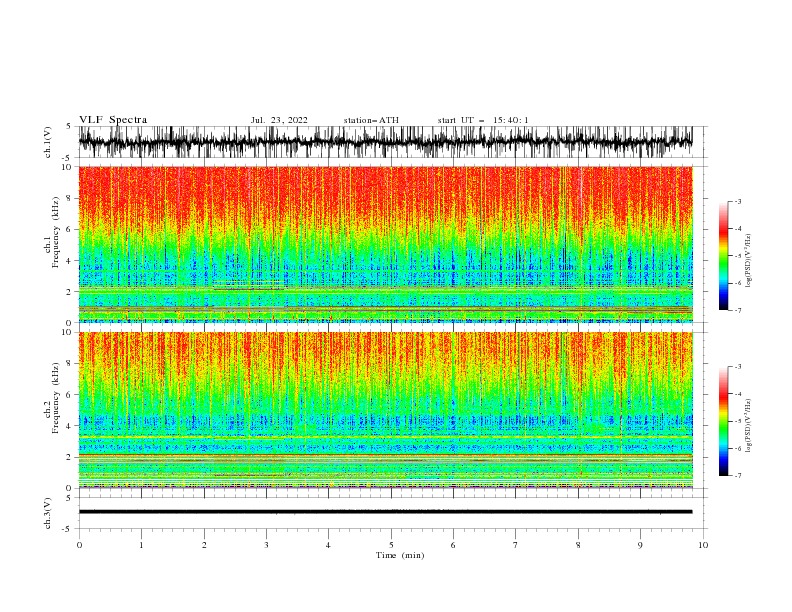
Task: Click the ch.1 spectrogram panel
Action: [385, 244]
